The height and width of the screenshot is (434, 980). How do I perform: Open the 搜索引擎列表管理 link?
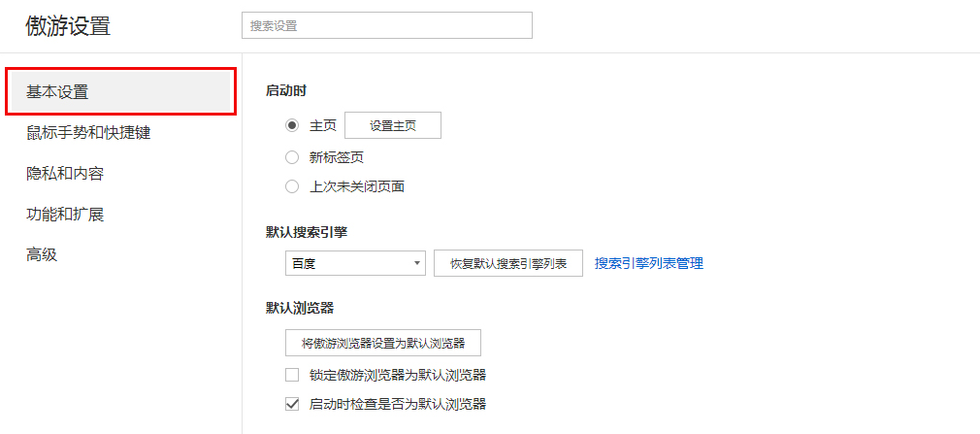(x=649, y=263)
